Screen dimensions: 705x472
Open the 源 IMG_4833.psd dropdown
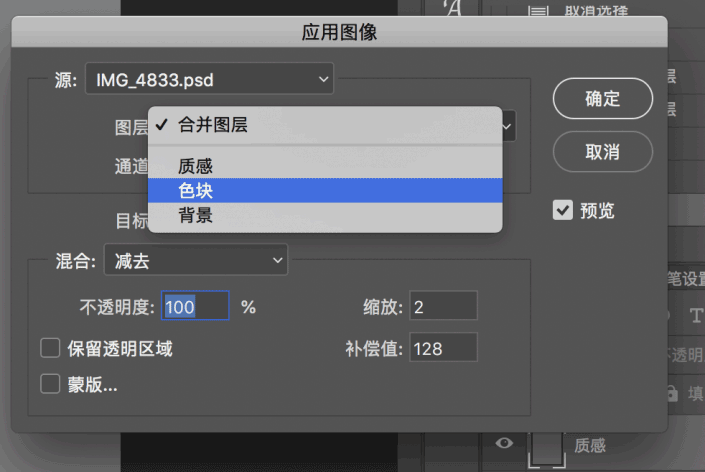coord(210,79)
